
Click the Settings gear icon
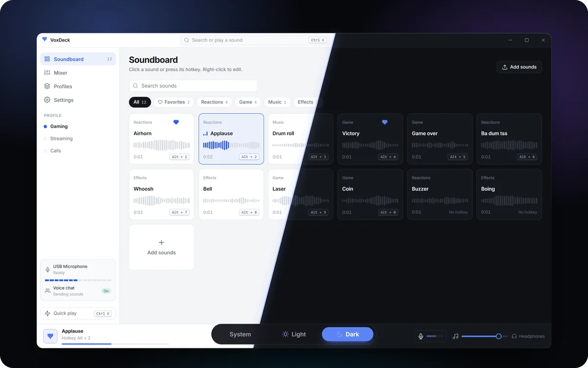pos(47,100)
